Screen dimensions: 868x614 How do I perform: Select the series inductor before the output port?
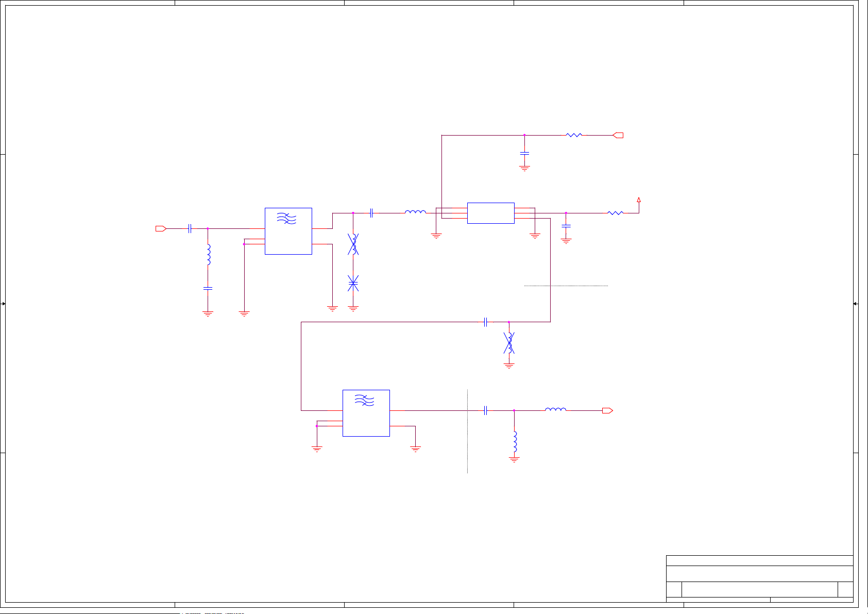(x=555, y=409)
